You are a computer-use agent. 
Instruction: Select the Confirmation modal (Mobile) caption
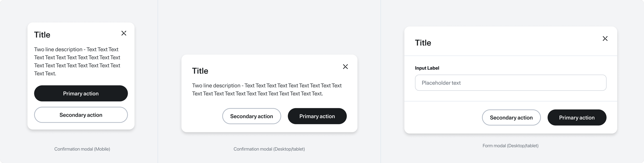(x=82, y=149)
